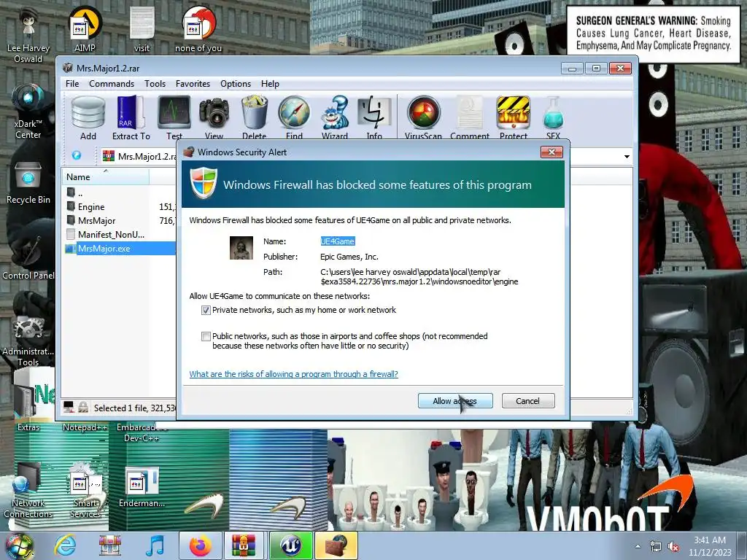Expand the WinRAR address bar dropdown
This screenshot has width=747, height=560.
[627, 156]
